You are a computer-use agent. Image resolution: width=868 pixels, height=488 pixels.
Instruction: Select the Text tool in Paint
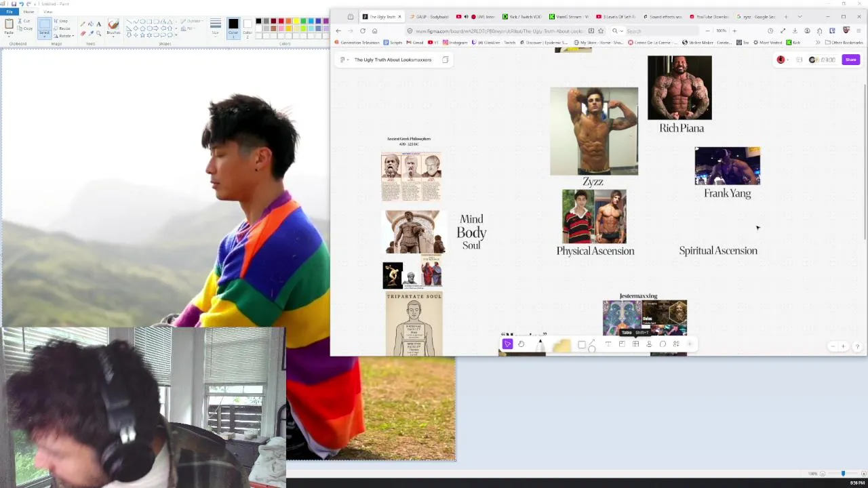click(x=99, y=24)
